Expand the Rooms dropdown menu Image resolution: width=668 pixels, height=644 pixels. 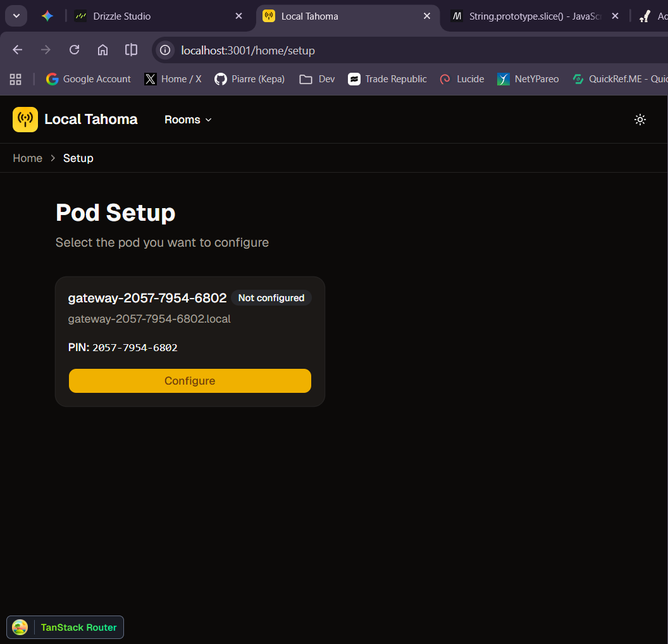pyautogui.click(x=188, y=120)
